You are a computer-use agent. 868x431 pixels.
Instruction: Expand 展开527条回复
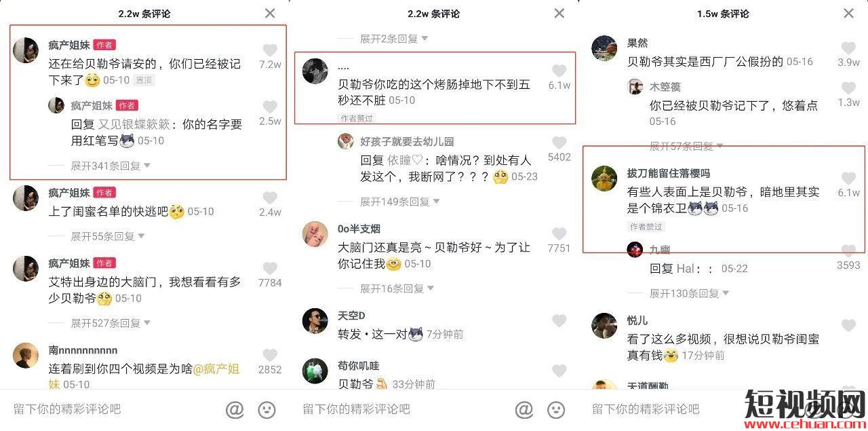(x=111, y=323)
